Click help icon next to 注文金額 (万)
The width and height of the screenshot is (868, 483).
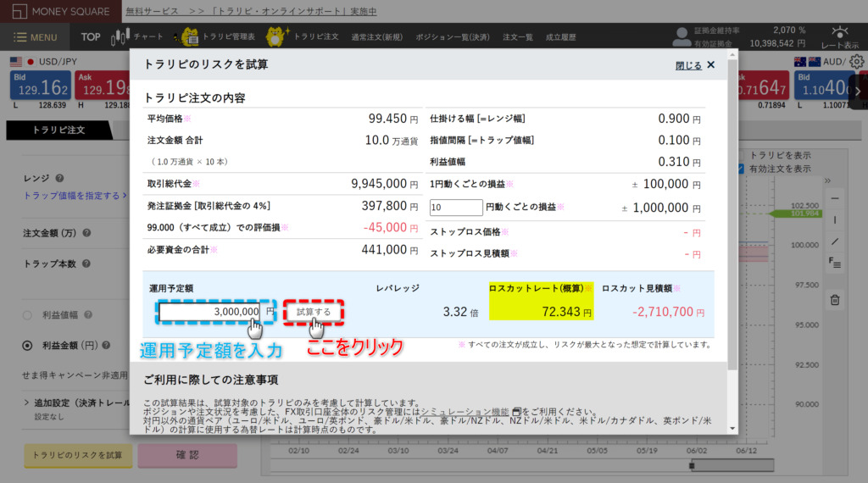coord(86,233)
